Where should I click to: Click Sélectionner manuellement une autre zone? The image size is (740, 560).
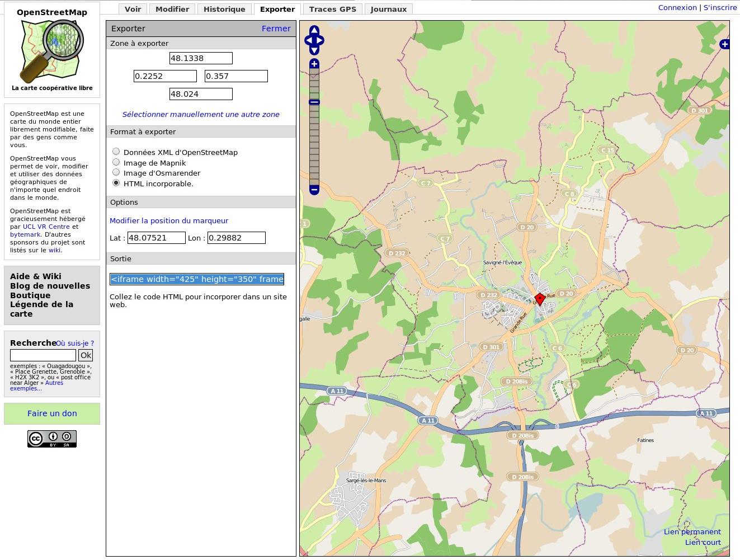click(201, 114)
